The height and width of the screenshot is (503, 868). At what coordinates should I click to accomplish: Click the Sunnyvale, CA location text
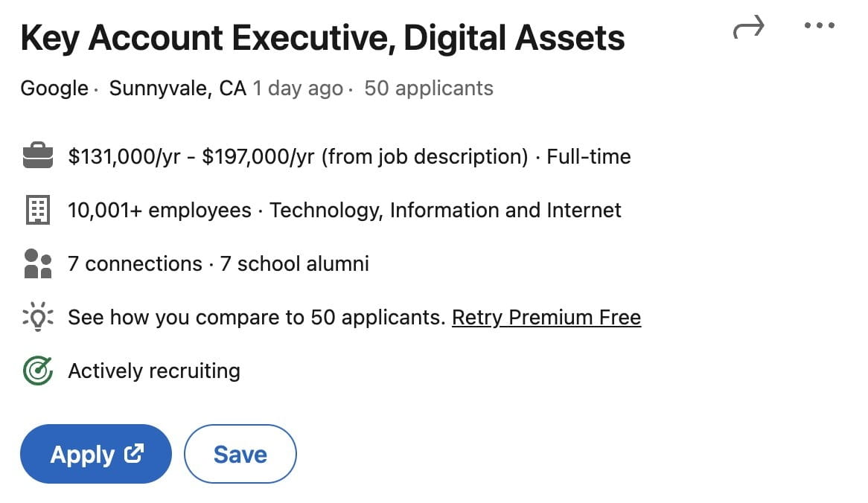[x=177, y=89]
